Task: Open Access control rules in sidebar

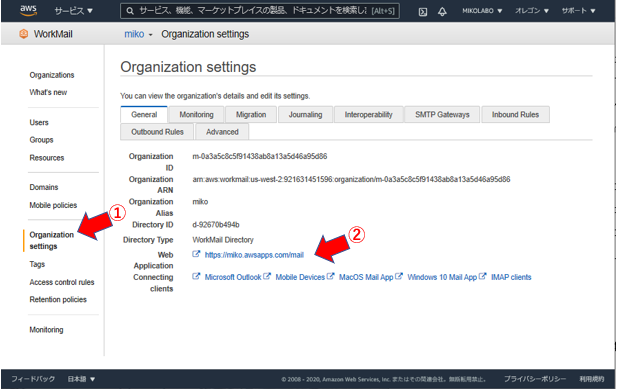Action: click(61, 282)
